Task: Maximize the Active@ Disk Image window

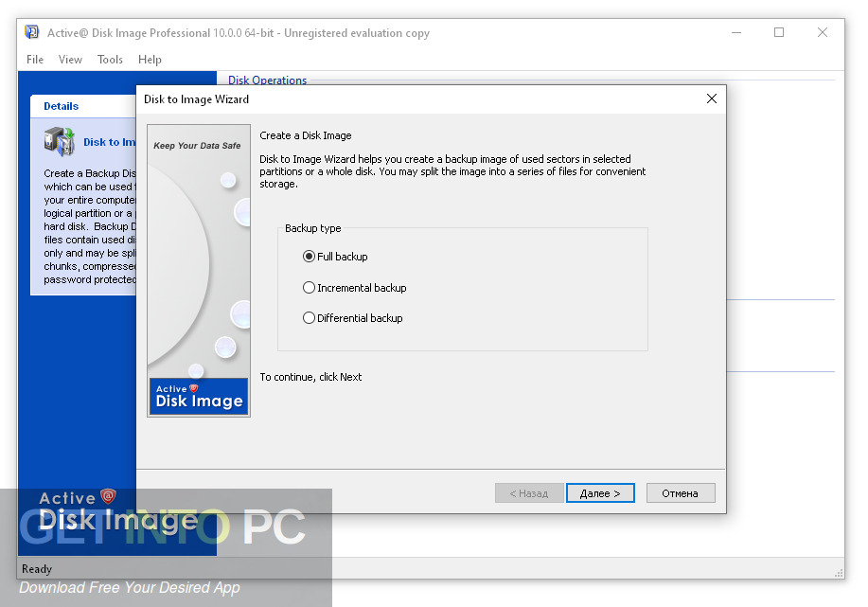Action: [x=779, y=33]
